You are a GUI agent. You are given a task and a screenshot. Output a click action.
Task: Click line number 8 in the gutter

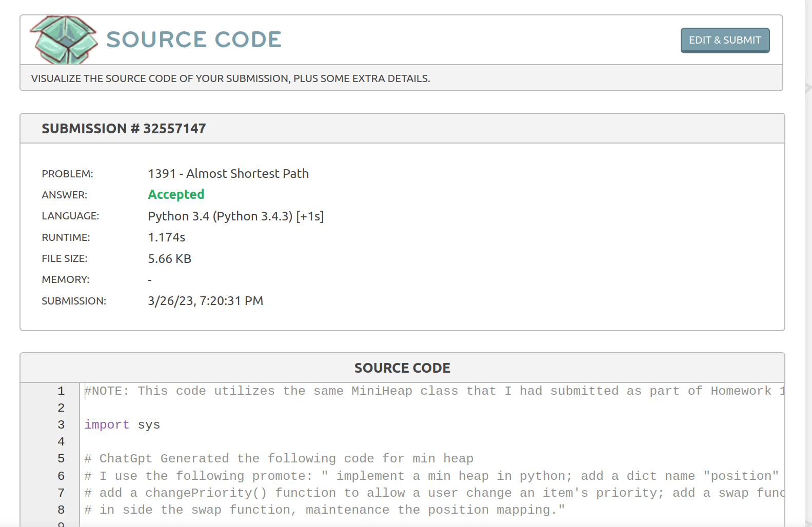pos(61,510)
